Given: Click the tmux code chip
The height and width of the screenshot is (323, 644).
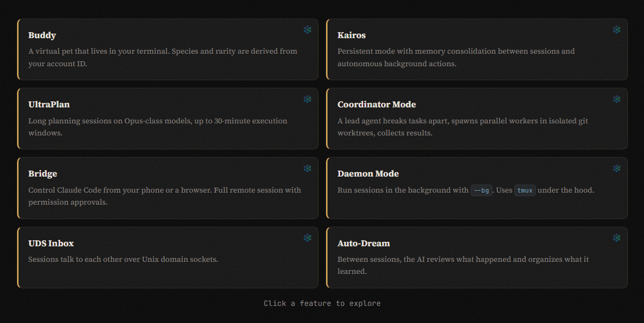Looking at the screenshot, I should (x=525, y=190).
